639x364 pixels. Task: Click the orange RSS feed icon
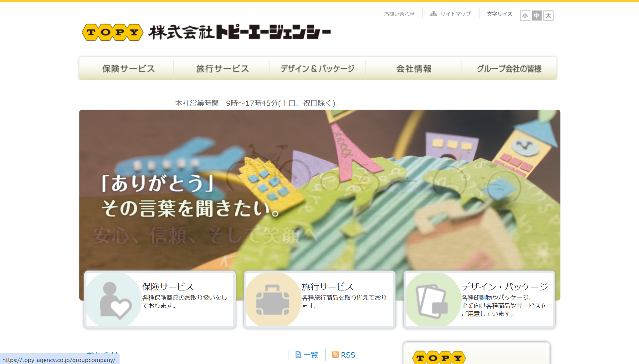pos(335,355)
